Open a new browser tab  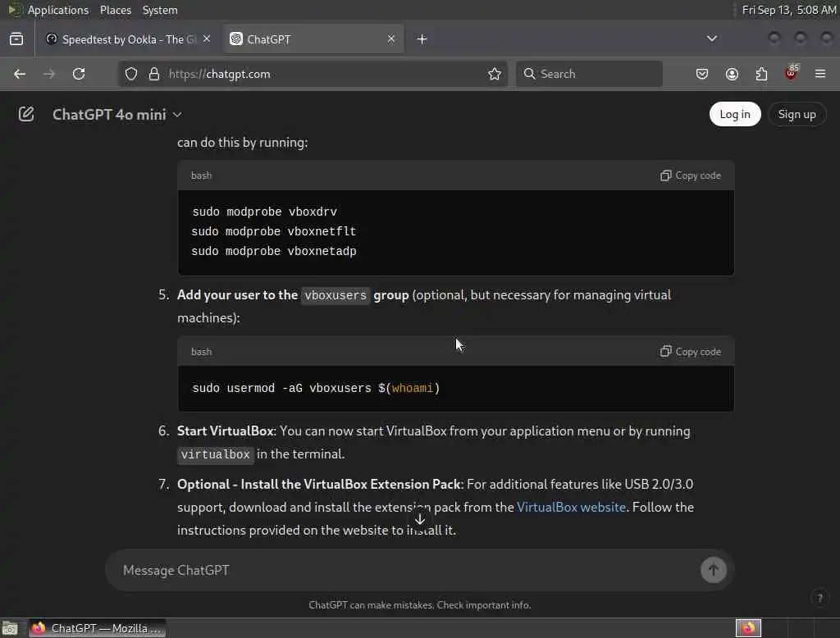tap(422, 39)
